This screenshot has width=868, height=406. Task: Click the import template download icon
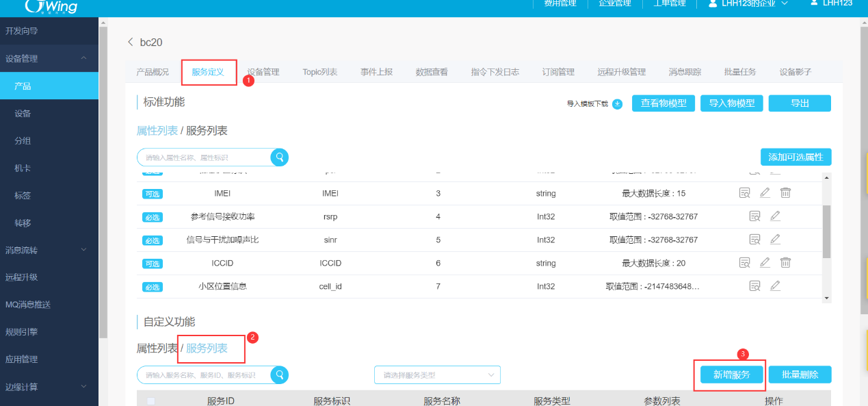click(617, 104)
